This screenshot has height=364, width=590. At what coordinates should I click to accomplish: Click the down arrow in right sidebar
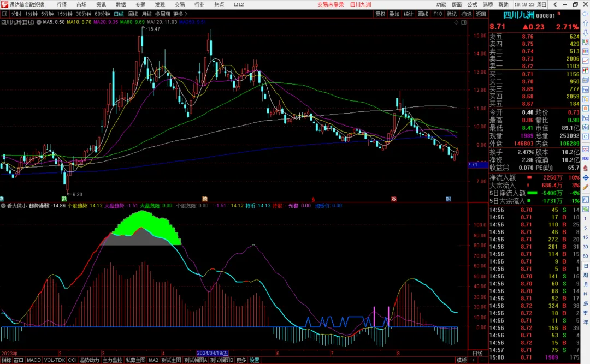click(x=586, y=33)
